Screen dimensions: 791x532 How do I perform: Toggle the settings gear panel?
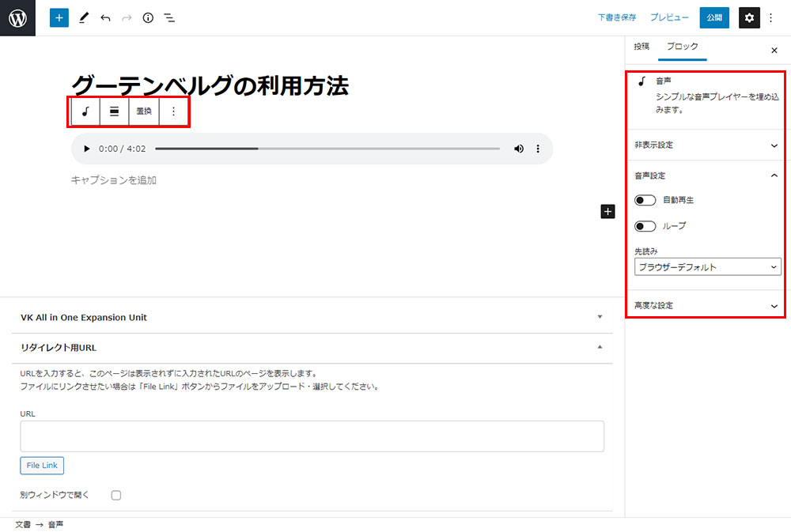(x=749, y=17)
